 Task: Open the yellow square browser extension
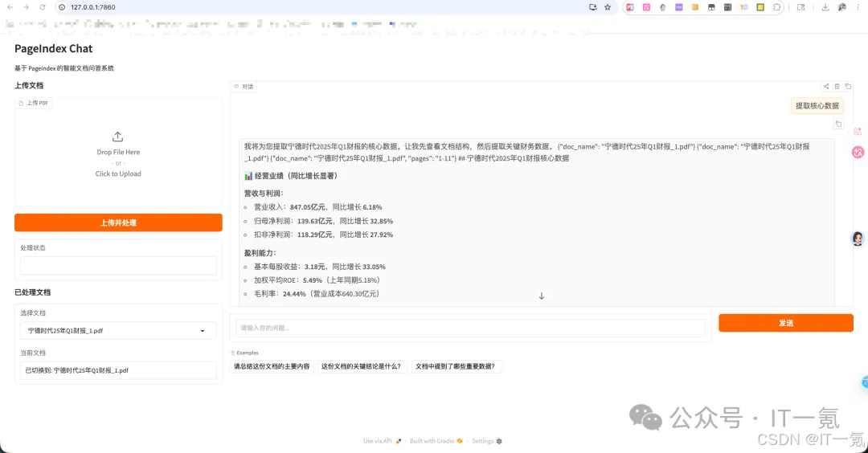[760, 7]
